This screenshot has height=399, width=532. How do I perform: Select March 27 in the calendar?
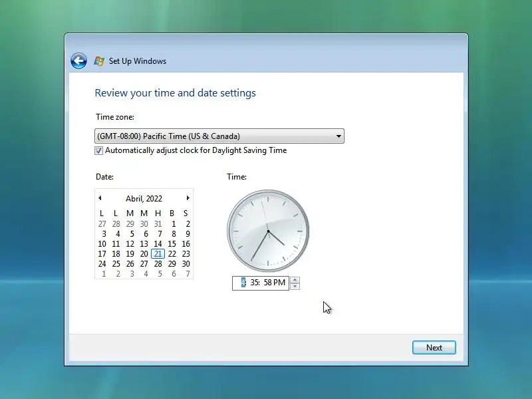point(102,224)
